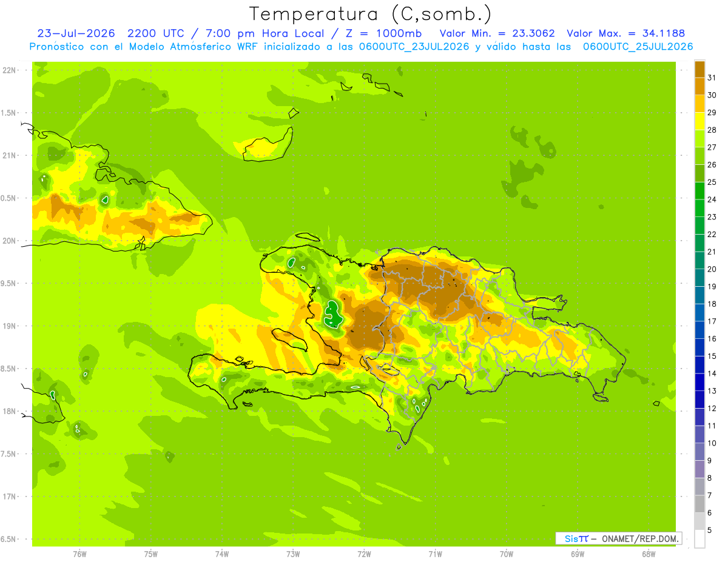
Task: Select the "Z = 1000mb" level text
Action: point(383,33)
